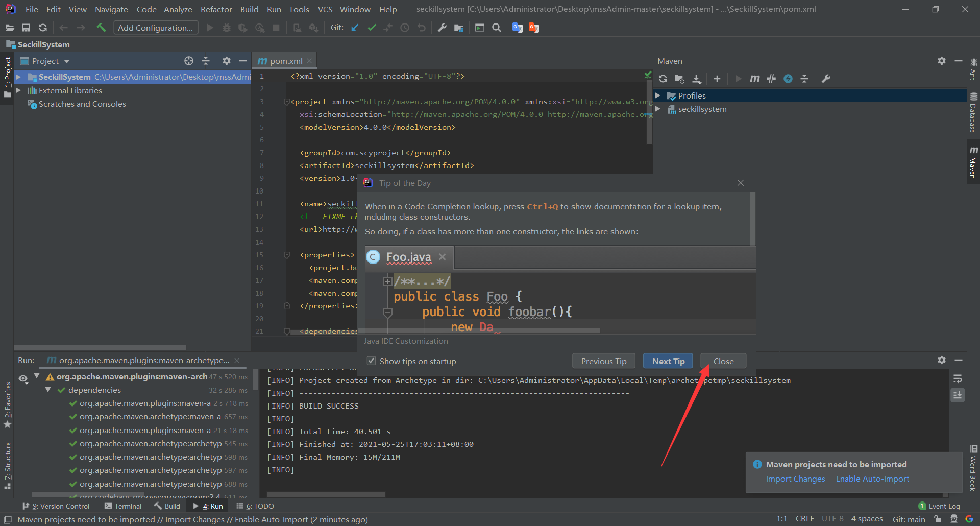Open the Event Log button
The height and width of the screenshot is (526, 980).
[939, 506]
